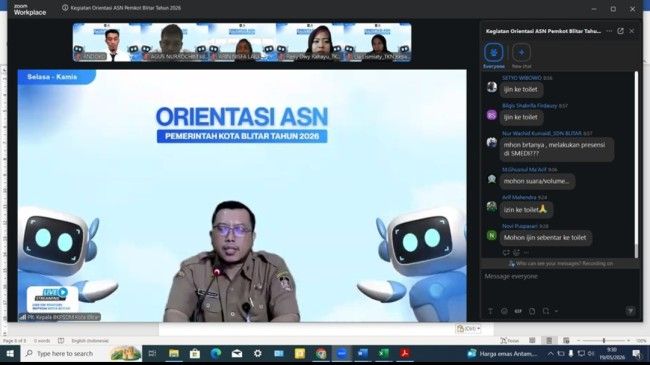The height and width of the screenshot is (365, 650).
Task: Select the fourth participant thumbnail, the woman in hijab
Action: click(x=310, y=43)
